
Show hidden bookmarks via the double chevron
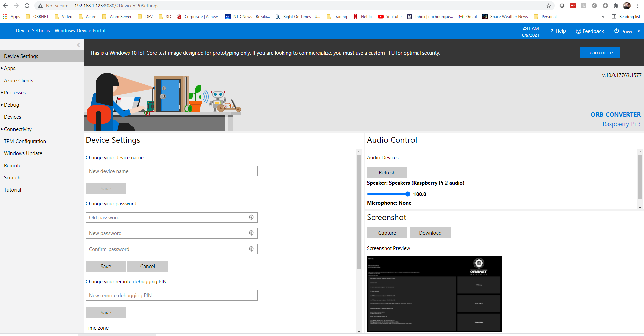[603, 17]
